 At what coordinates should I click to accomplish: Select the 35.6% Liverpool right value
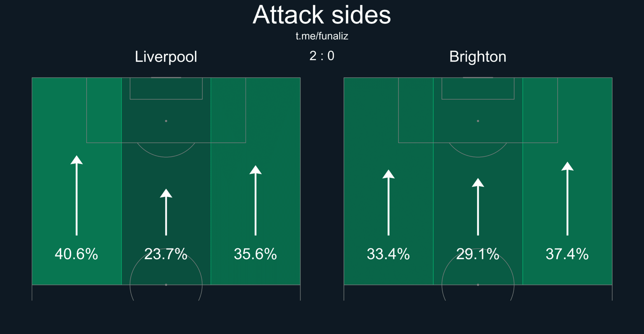pos(255,254)
